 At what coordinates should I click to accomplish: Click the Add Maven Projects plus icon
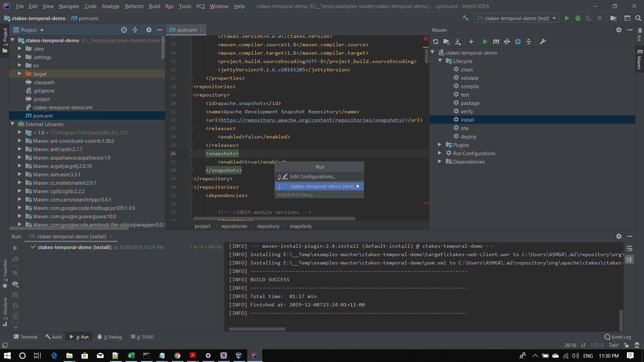pos(471,42)
